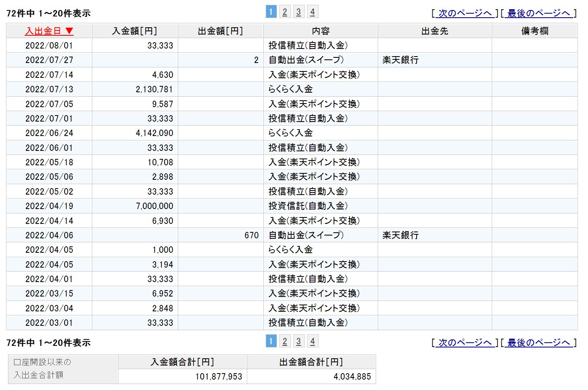Follow bottom 次のページへ link
The width and height of the screenshot is (588, 390).
(465, 343)
